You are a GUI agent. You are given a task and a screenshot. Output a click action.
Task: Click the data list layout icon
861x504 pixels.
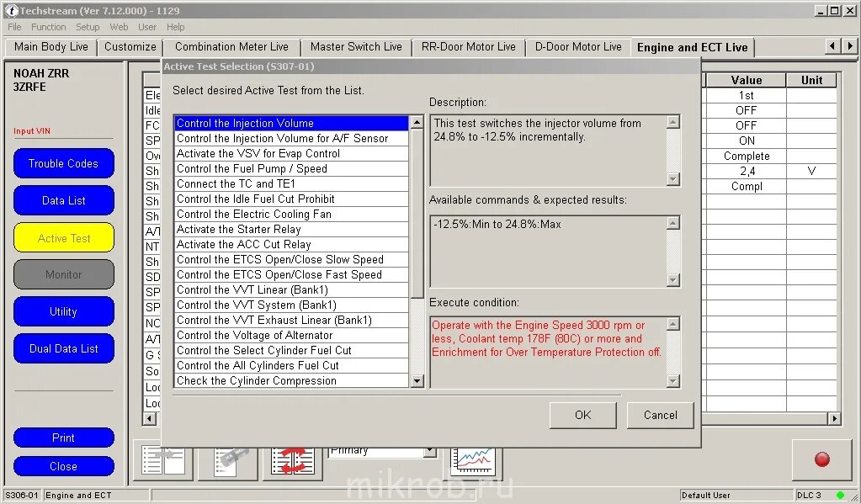[x=163, y=460]
